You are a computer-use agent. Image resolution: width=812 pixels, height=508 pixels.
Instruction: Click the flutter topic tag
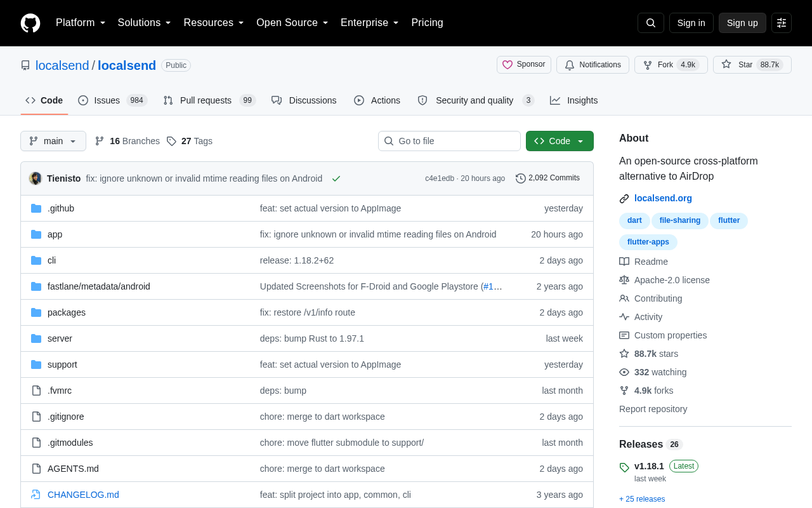(x=729, y=220)
